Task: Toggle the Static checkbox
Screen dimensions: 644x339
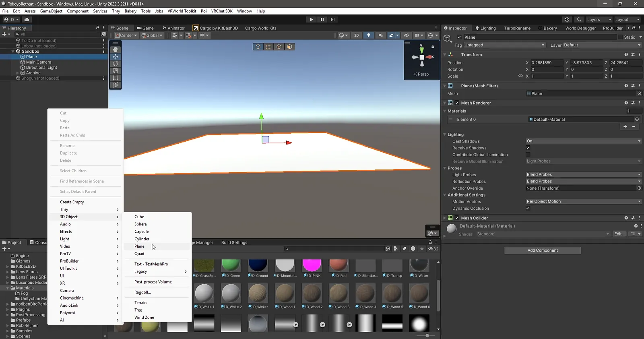Action: [620, 37]
